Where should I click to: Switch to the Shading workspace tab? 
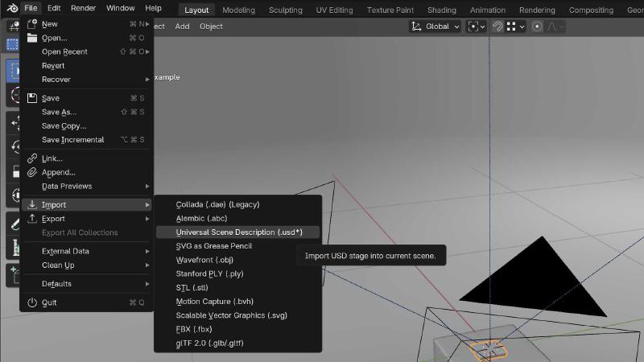point(441,10)
